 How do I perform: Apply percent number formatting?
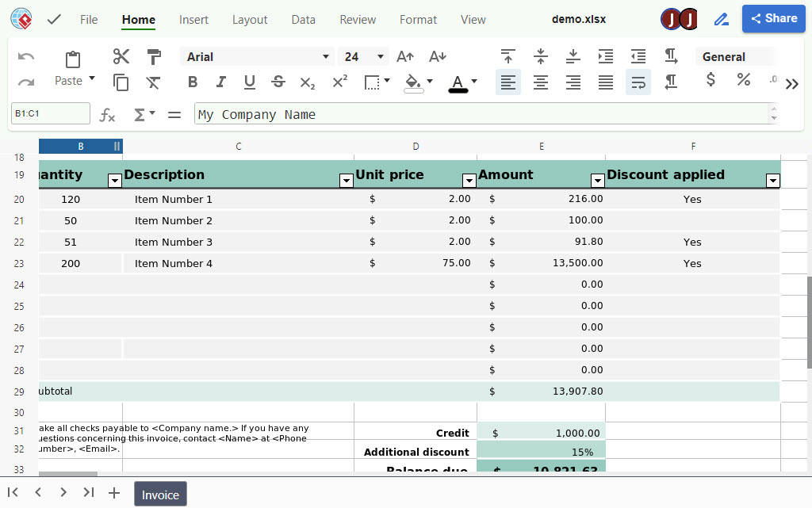pyautogui.click(x=744, y=79)
